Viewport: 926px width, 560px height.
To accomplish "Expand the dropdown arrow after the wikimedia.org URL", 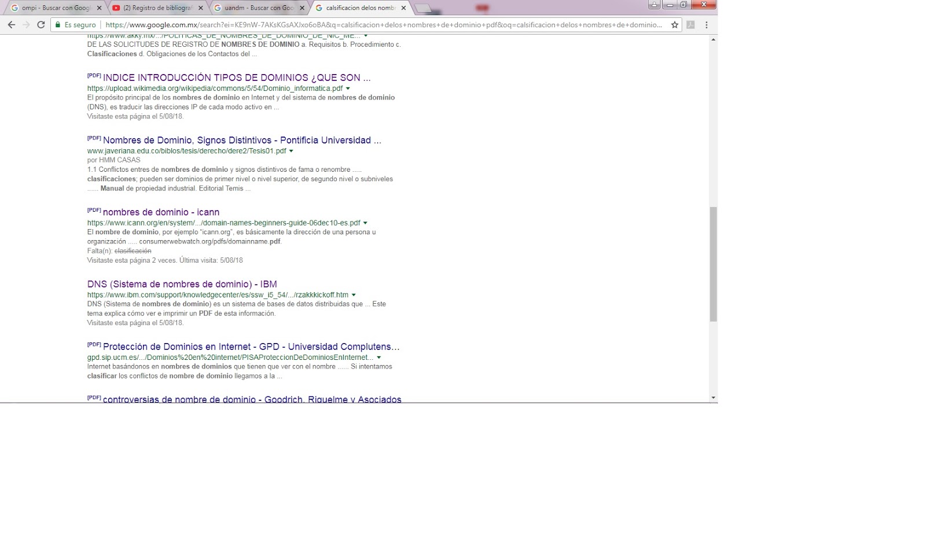I will (x=348, y=89).
